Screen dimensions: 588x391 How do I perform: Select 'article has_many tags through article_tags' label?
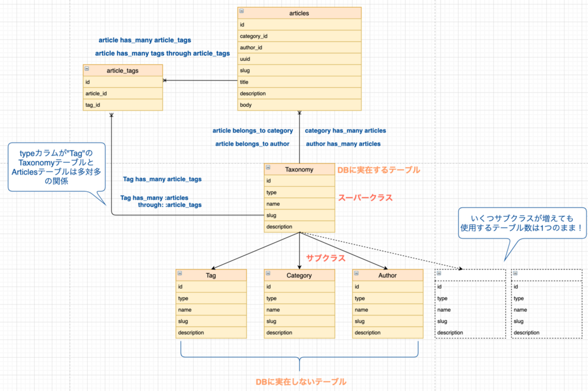pyautogui.click(x=162, y=53)
